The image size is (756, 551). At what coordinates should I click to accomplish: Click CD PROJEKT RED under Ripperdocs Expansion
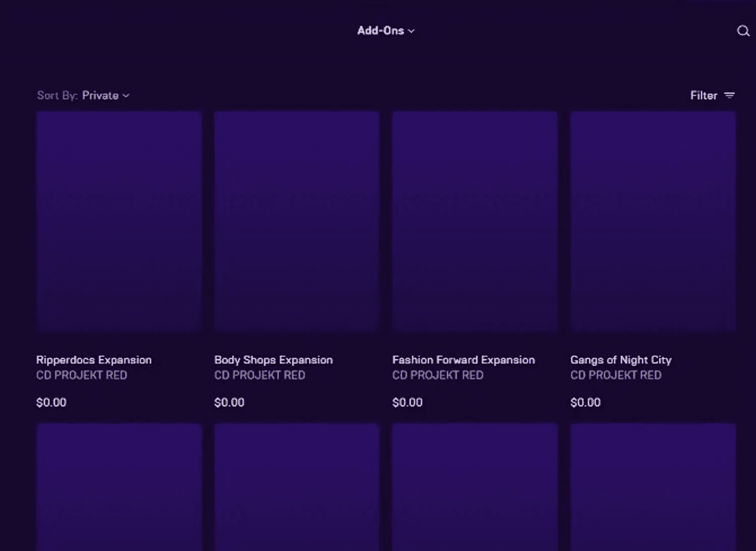tap(82, 375)
